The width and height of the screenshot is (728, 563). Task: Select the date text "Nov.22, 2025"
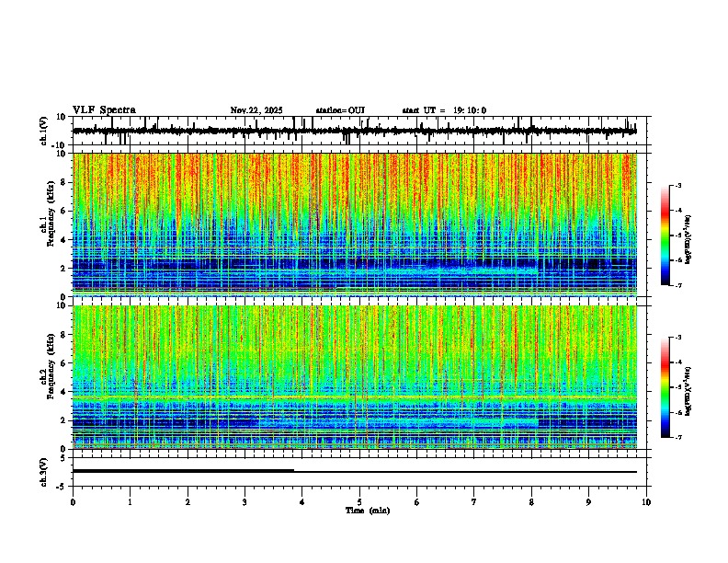[256, 110]
